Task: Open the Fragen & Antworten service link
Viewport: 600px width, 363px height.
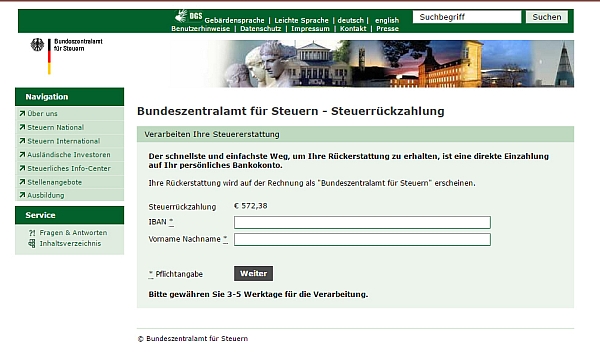Action: (73, 233)
